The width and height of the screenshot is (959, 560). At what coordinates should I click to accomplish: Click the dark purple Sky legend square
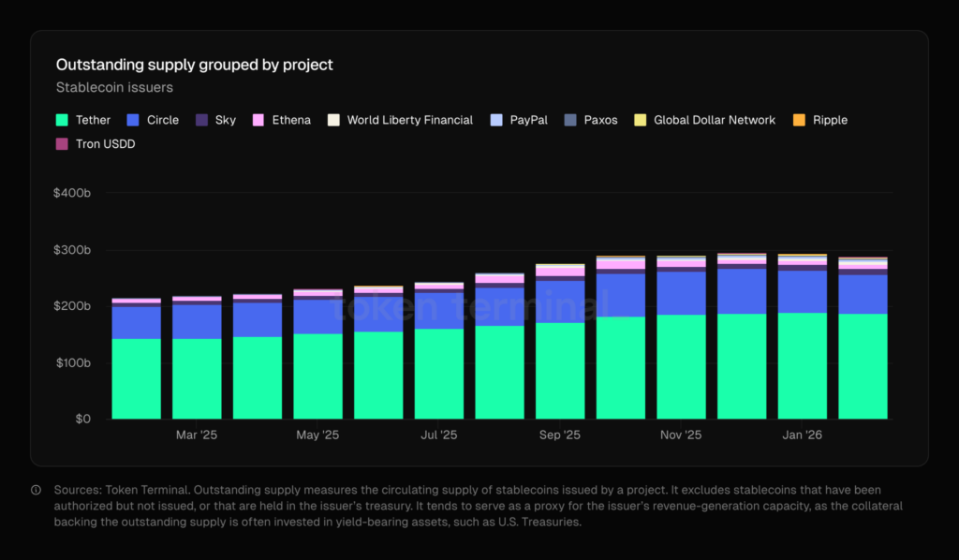pos(201,120)
